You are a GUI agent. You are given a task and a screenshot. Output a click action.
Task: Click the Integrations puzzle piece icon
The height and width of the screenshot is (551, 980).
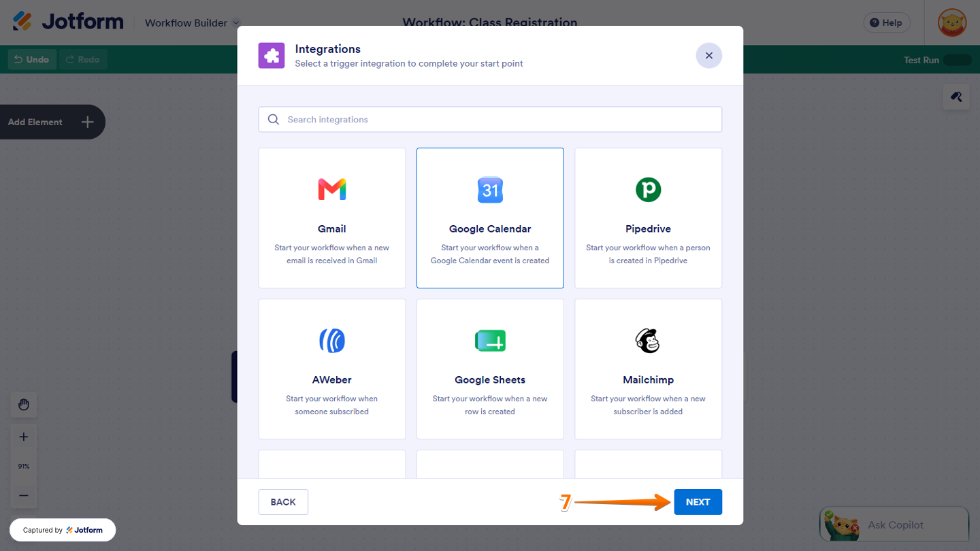point(272,56)
